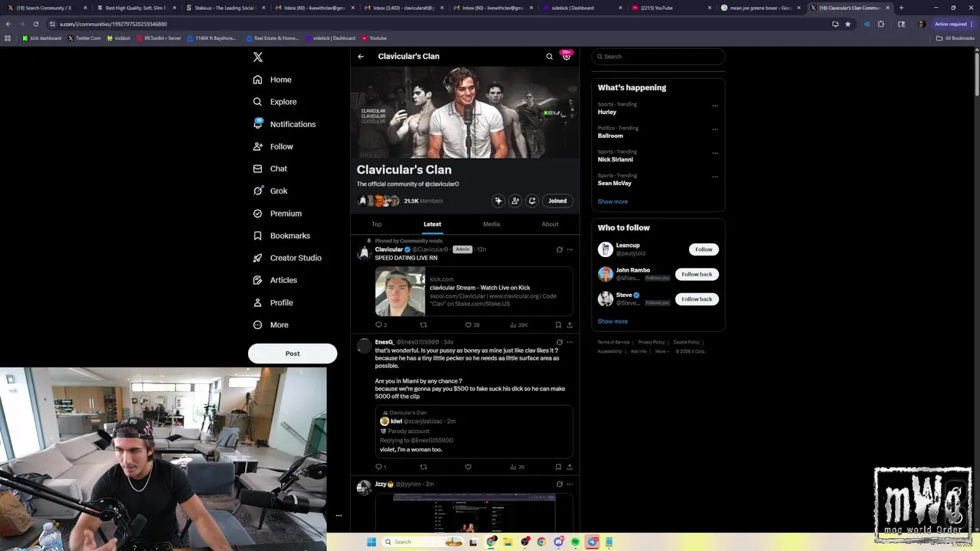The height and width of the screenshot is (551, 980).
Task: Switch to the Top tab
Action: pyautogui.click(x=377, y=224)
